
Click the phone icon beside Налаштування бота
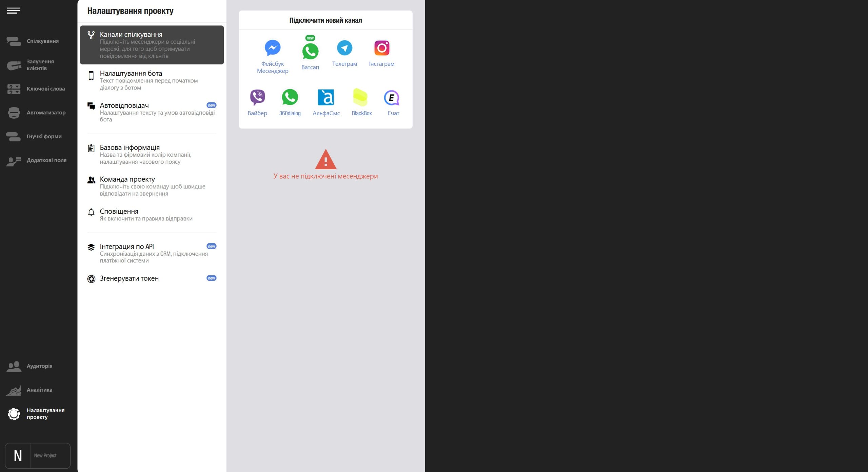point(91,76)
